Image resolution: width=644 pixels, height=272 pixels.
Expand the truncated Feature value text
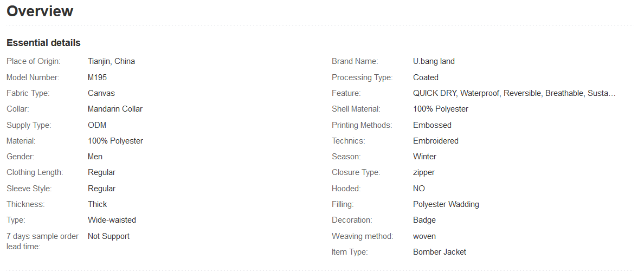point(514,93)
